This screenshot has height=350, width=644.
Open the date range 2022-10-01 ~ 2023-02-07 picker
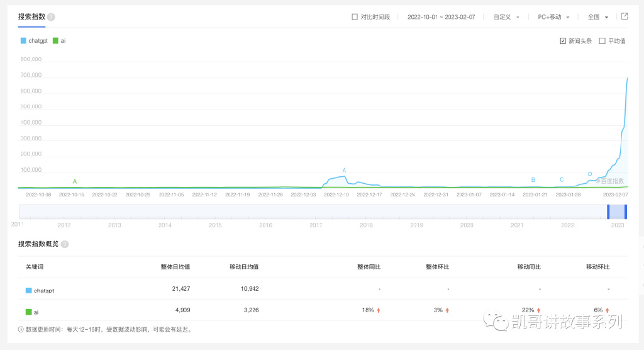click(x=441, y=17)
